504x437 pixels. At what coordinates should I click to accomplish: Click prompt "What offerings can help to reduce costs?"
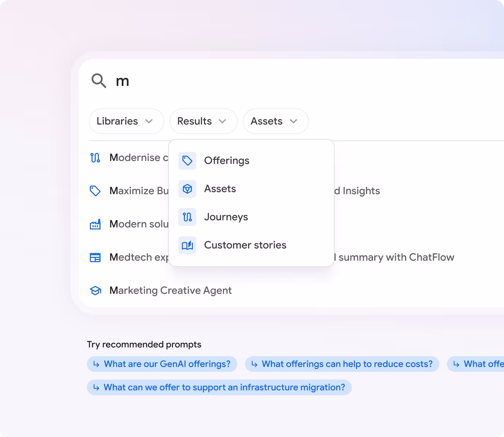pos(342,364)
